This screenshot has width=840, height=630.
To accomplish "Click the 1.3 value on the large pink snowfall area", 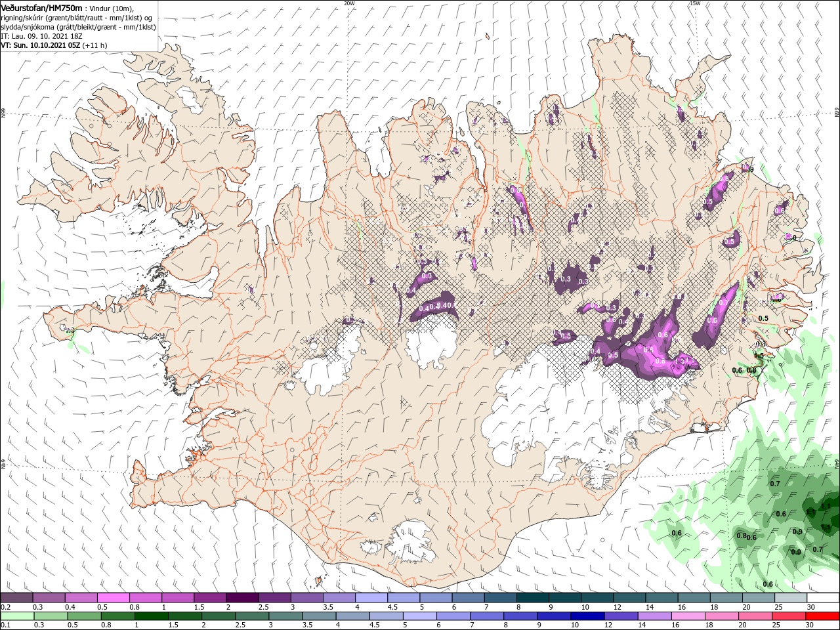I will (681, 362).
